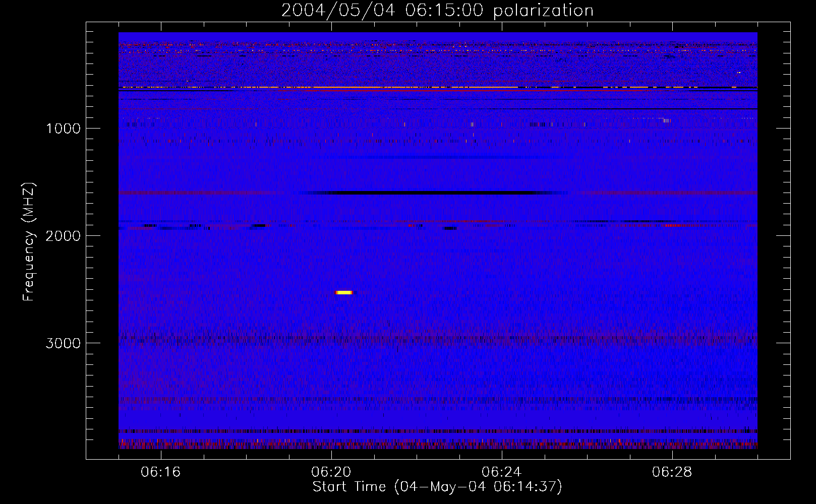Click the 06:16 time tick label
The width and height of the screenshot is (816, 504).
pos(161,472)
